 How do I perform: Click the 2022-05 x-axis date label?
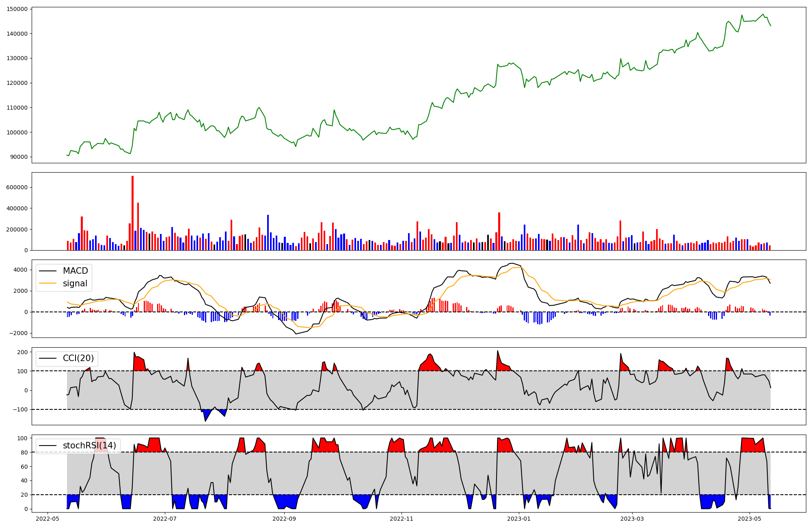[48, 519]
